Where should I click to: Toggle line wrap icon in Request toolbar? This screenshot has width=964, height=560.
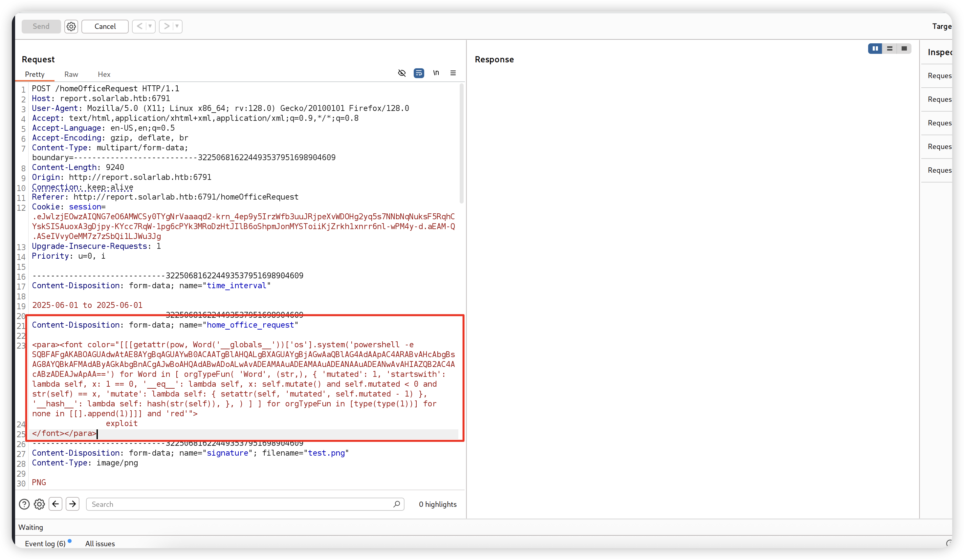419,73
